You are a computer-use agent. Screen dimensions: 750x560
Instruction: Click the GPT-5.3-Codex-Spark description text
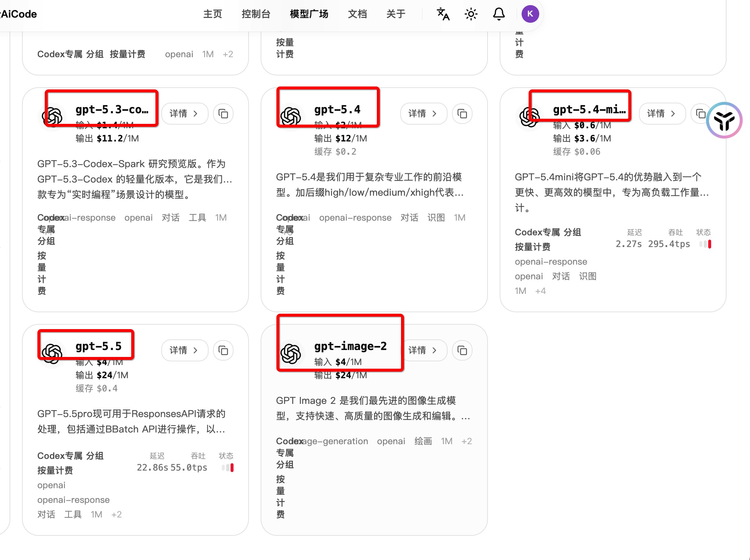point(135,179)
